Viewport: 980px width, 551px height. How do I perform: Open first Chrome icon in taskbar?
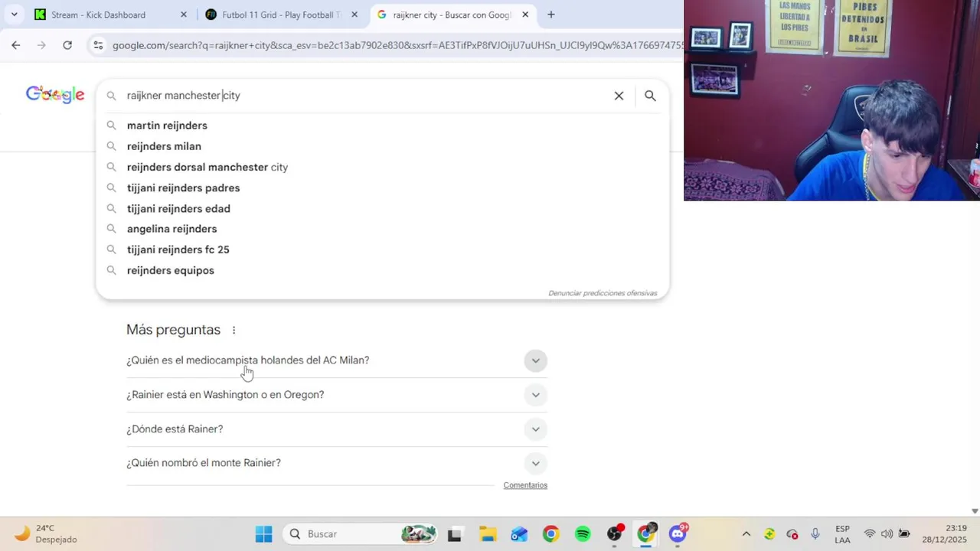[550, 534]
